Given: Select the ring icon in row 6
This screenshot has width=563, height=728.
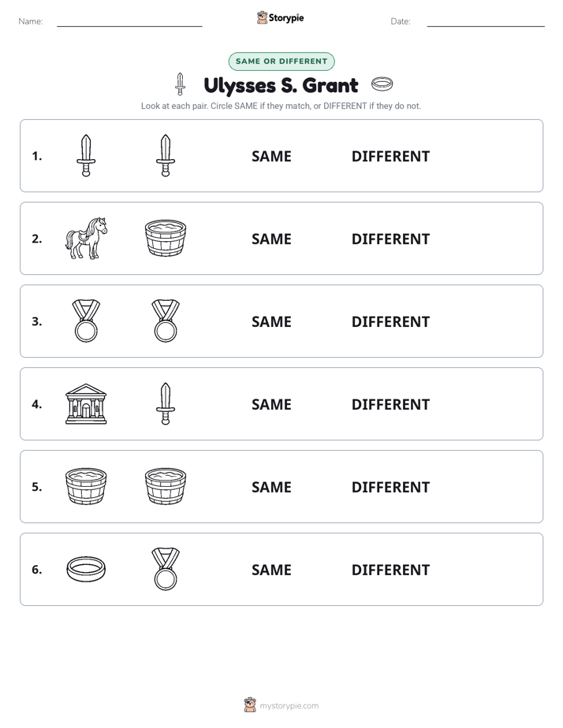Looking at the screenshot, I should click(x=86, y=569).
